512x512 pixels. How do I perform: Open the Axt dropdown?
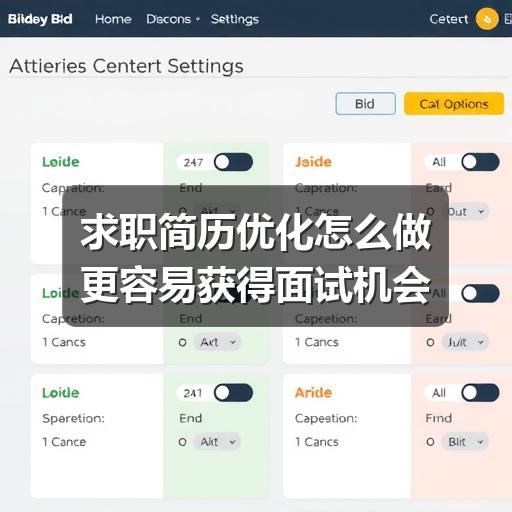click(x=217, y=342)
